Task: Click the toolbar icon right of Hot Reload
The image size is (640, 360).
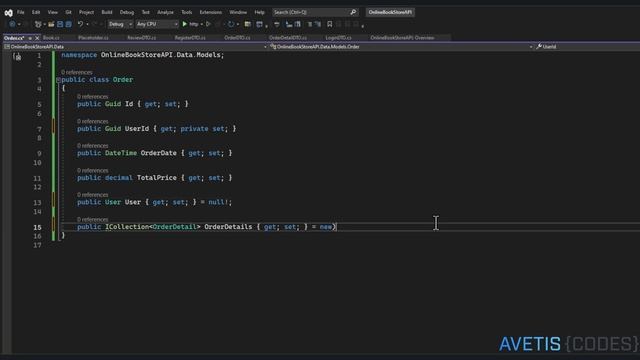Action: click(x=247, y=24)
